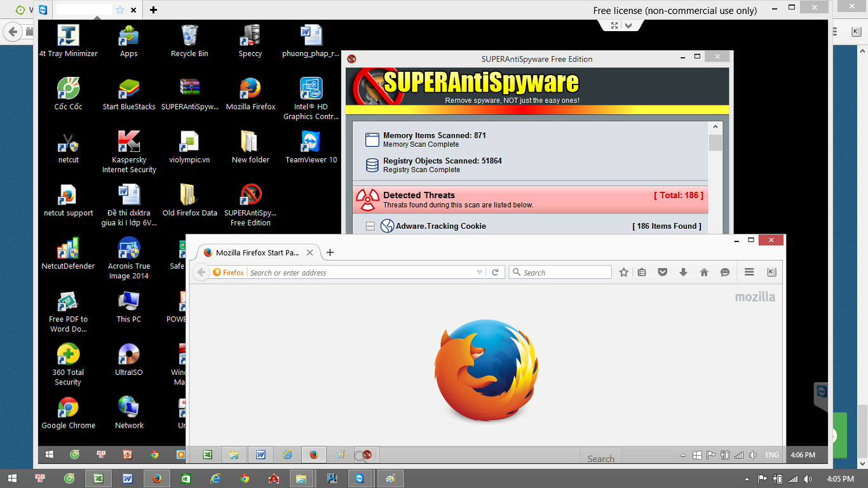Select the Google Chrome desktop icon

[x=68, y=413]
